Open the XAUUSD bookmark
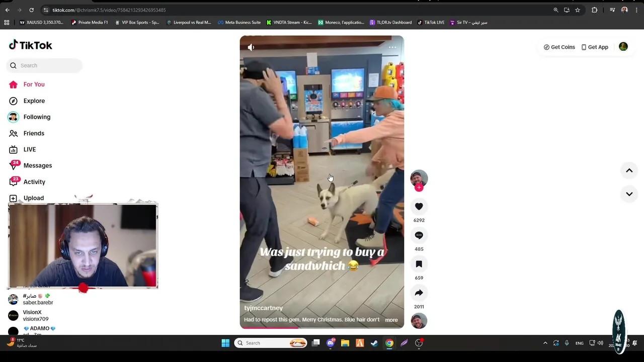Screen dimensions: 644x362 [41, 22]
